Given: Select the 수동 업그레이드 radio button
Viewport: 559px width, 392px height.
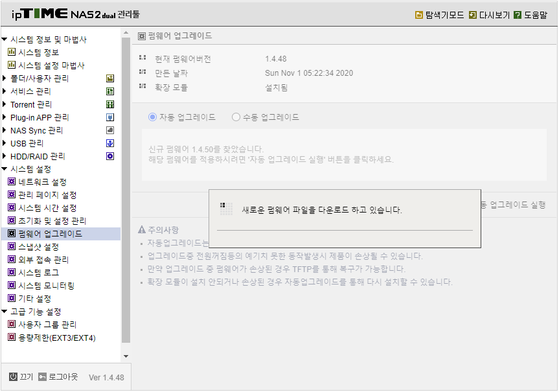Looking at the screenshot, I should click(236, 117).
